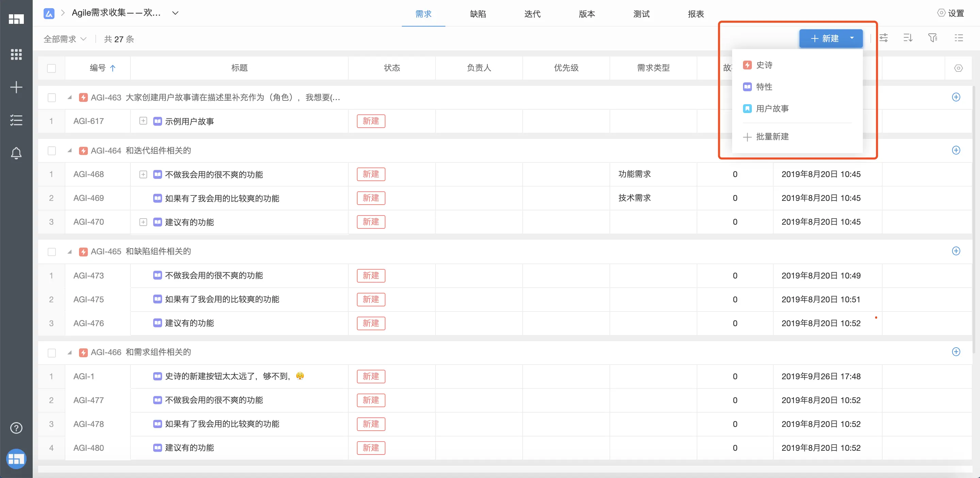Open the filter funnel icon in toolbar
This screenshot has width=980, height=478.
pos(932,38)
